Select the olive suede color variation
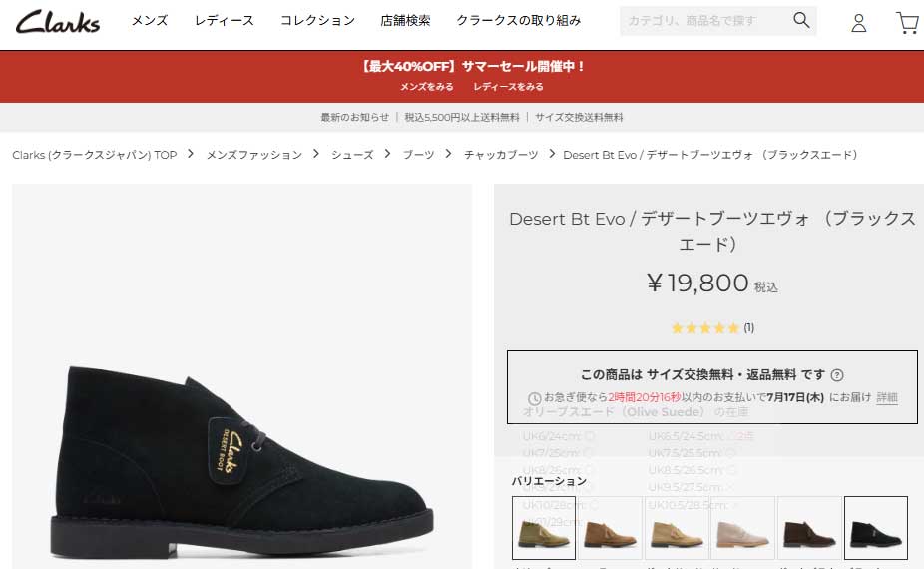 pos(543,528)
